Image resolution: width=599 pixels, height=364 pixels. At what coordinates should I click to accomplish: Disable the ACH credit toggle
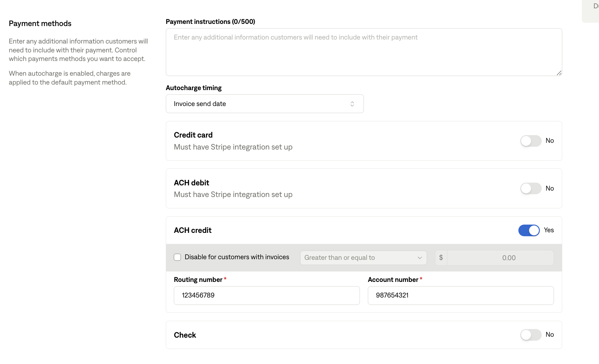pos(529,230)
